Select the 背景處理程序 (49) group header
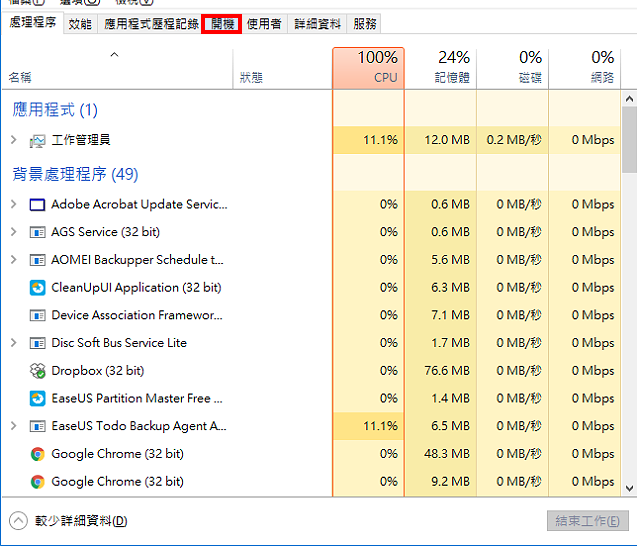The width and height of the screenshot is (637, 547). [x=75, y=174]
